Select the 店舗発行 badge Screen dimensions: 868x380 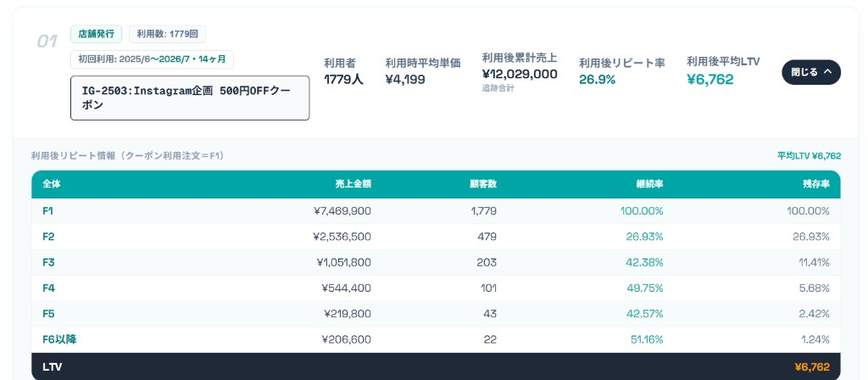coord(97,34)
